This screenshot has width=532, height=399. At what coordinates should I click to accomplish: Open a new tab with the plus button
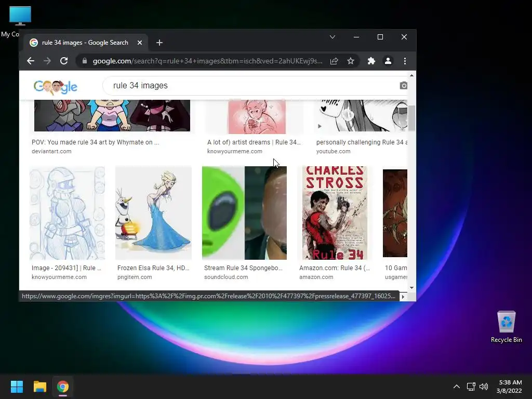click(x=159, y=43)
